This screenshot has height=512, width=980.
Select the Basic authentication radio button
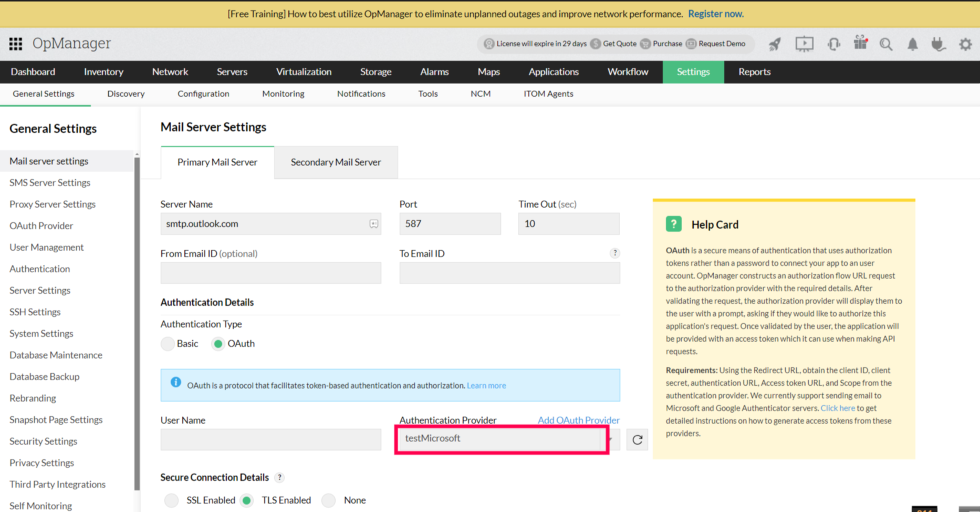coord(168,344)
